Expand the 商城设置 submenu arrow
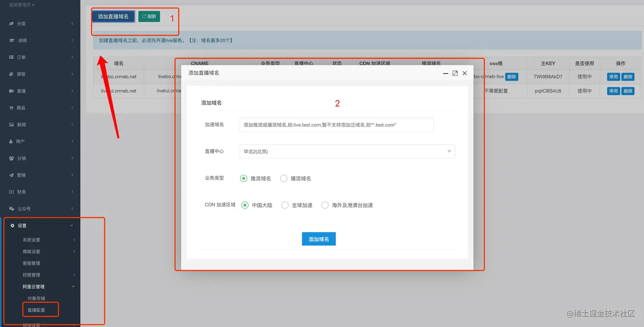Screen dimensions: 644x327 tap(74, 252)
